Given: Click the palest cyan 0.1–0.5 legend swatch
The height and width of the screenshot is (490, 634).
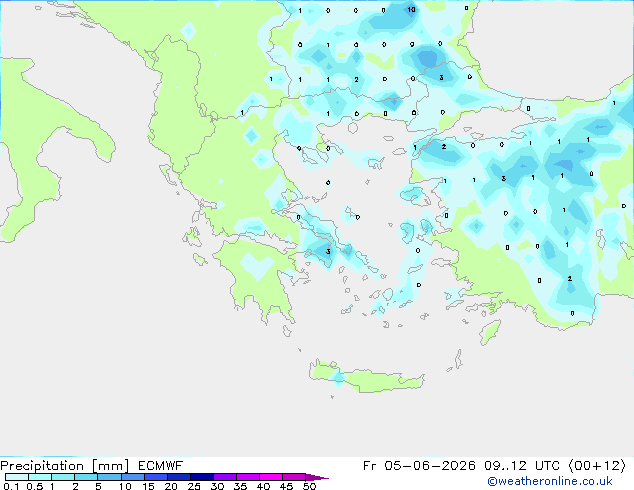Looking at the screenshot, I should pos(17,477).
